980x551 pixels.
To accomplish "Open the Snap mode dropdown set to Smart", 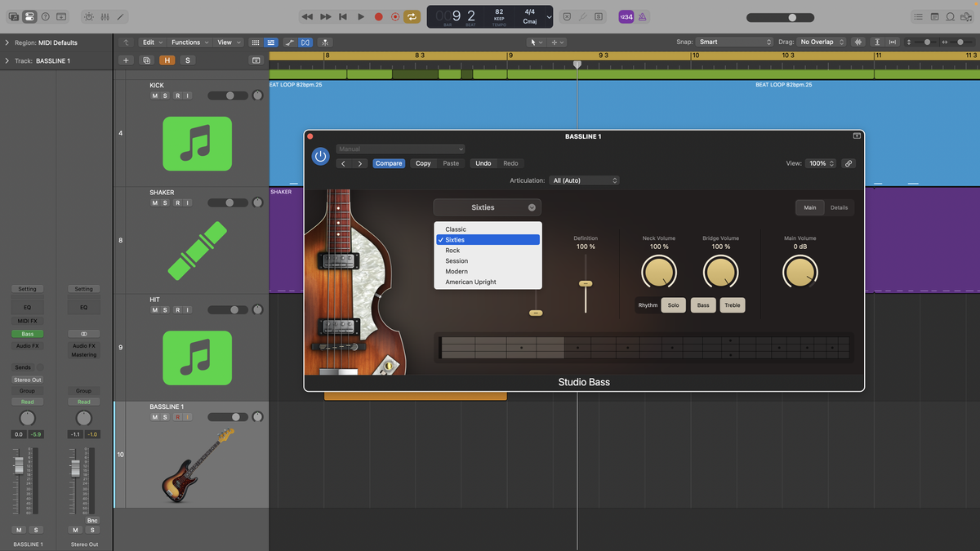I will click(733, 42).
